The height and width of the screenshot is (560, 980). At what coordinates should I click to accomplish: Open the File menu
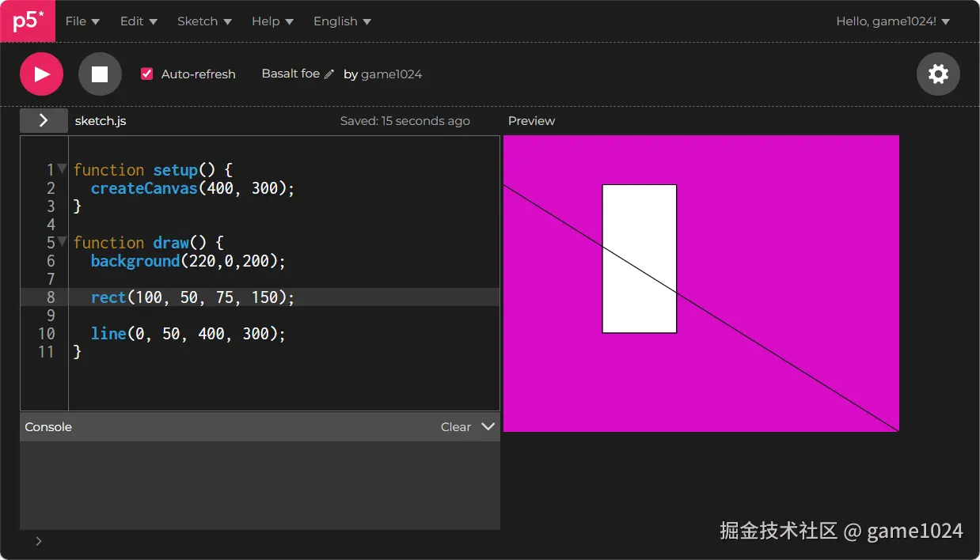tap(82, 21)
